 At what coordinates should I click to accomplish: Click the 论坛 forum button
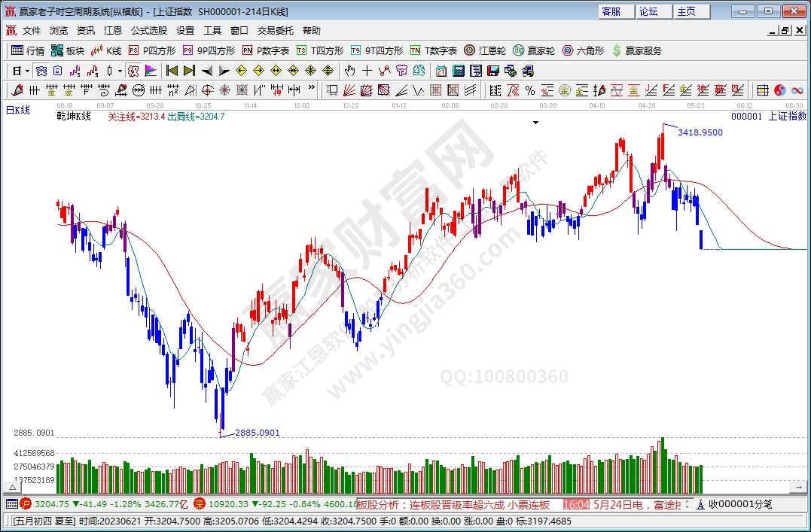[648, 11]
